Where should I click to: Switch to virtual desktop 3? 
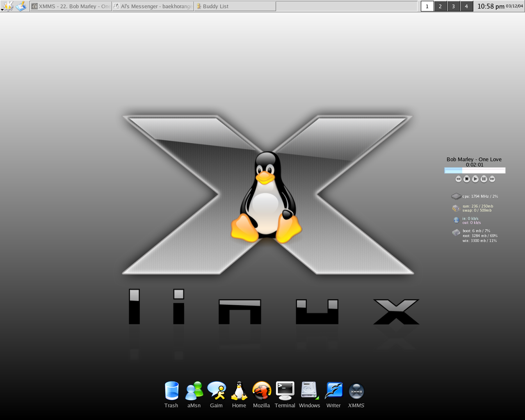pos(454,6)
